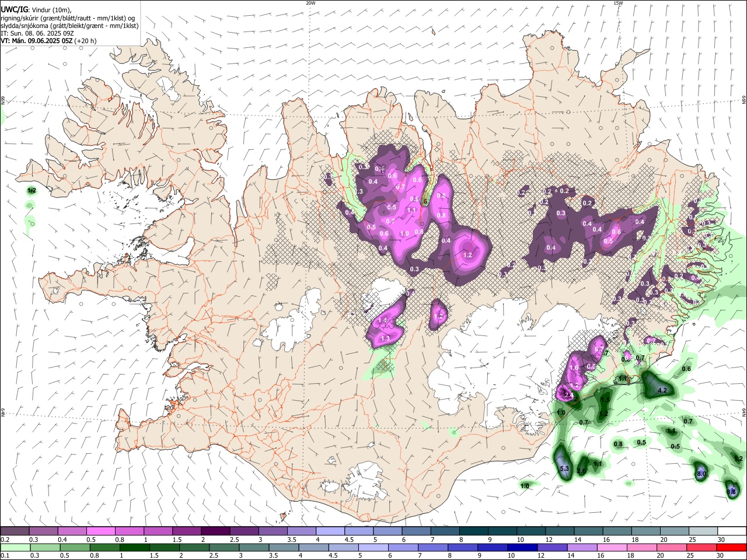The width and height of the screenshot is (747, 560).
Task: Click the 5.3 rain value on the map
Action: coord(564,469)
